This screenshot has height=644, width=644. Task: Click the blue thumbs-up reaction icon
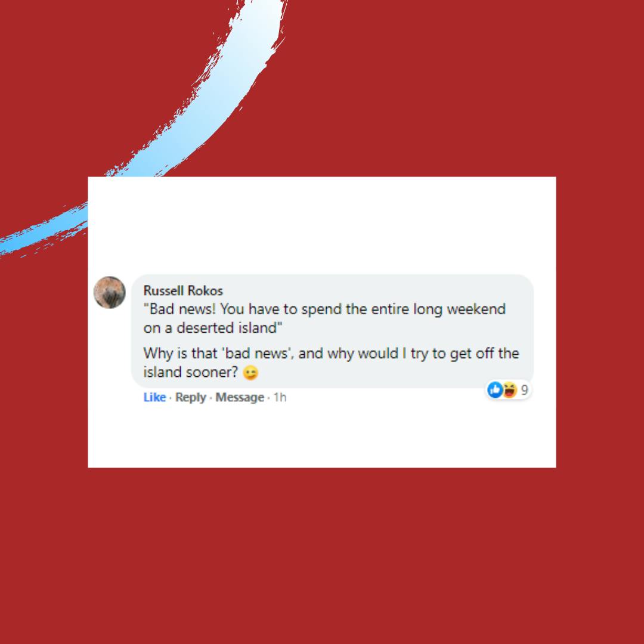pyautogui.click(x=495, y=390)
